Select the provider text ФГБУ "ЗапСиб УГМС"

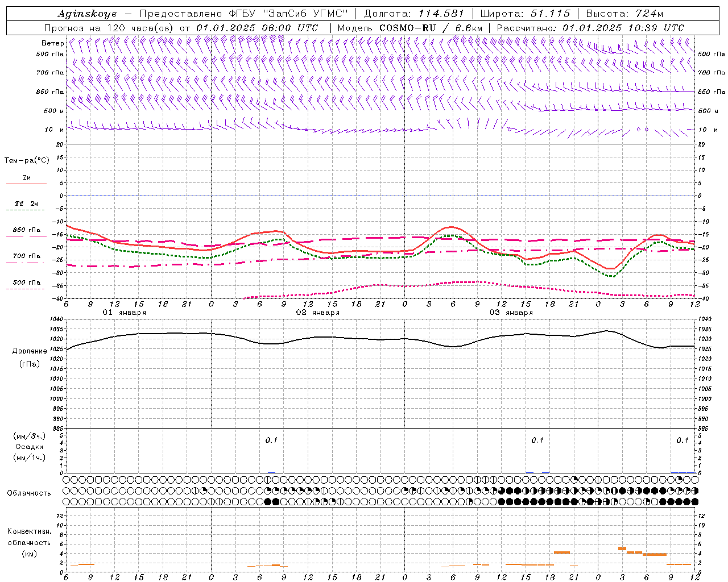289,14
